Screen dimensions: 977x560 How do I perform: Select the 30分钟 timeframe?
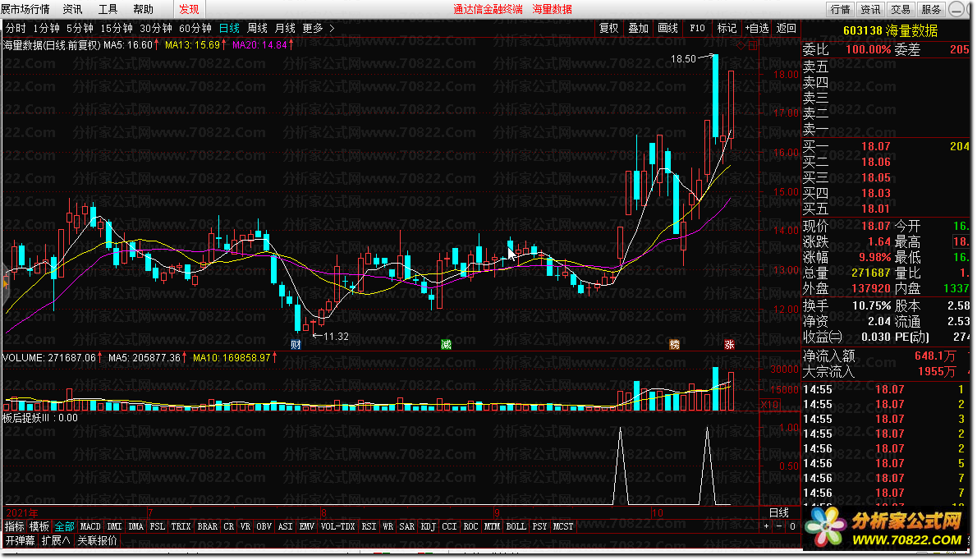[x=156, y=28]
